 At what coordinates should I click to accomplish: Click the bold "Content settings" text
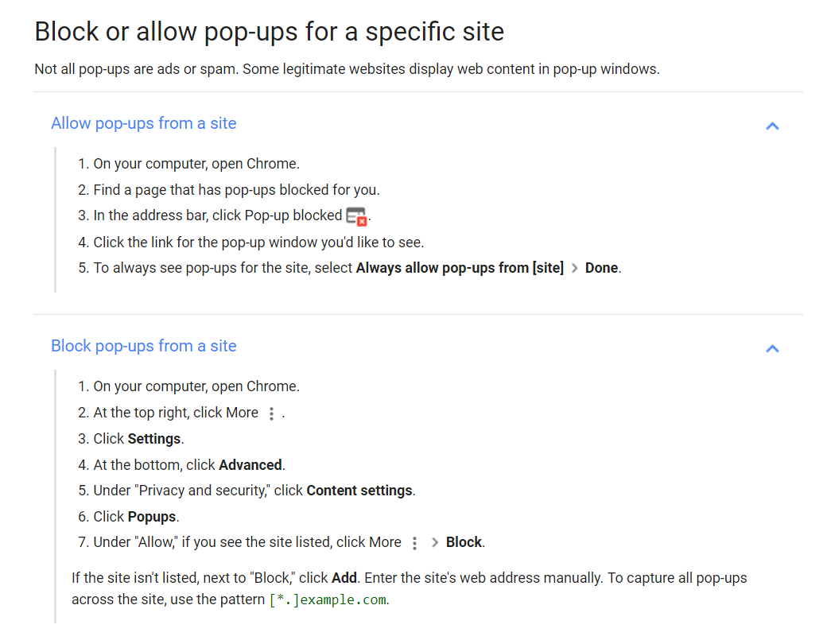[359, 491]
